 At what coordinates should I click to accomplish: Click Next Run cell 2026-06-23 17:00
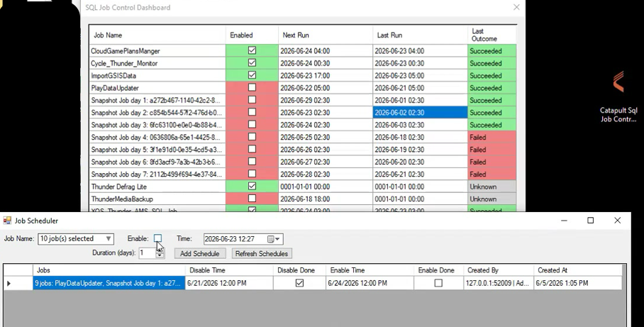(x=326, y=76)
